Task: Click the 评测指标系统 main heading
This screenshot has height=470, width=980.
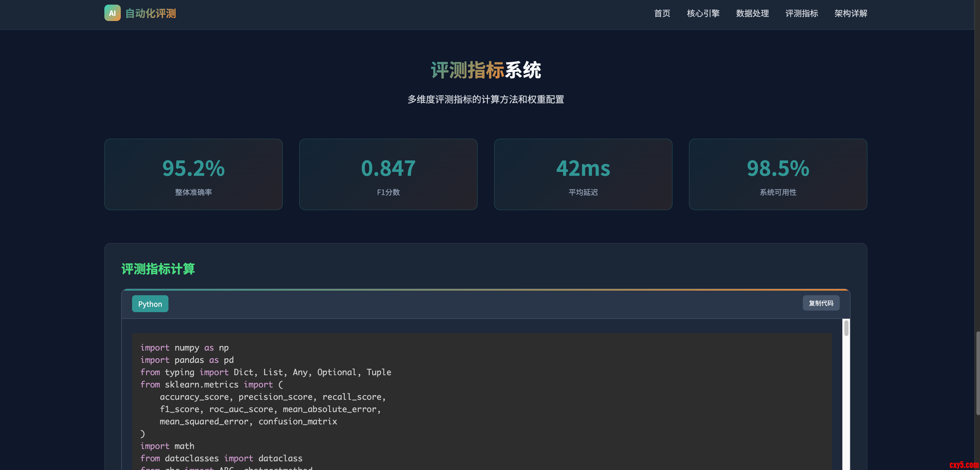Action: tap(486, 70)
